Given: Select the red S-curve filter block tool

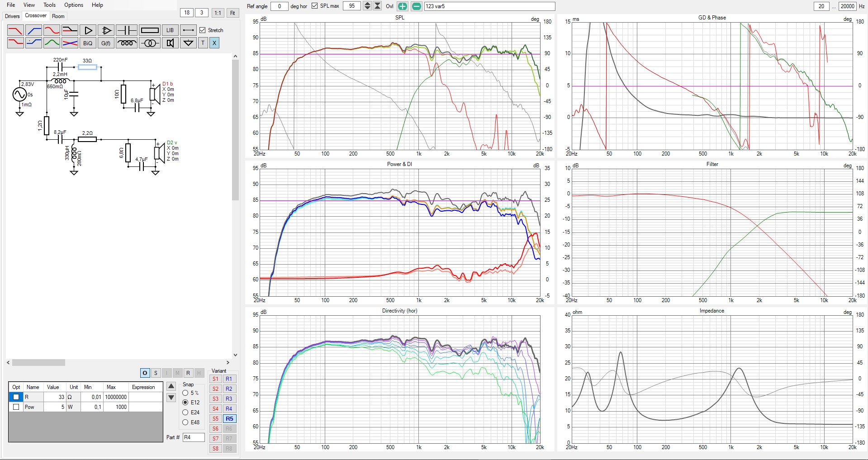Looking at the screenshot, I should point(52,30).
